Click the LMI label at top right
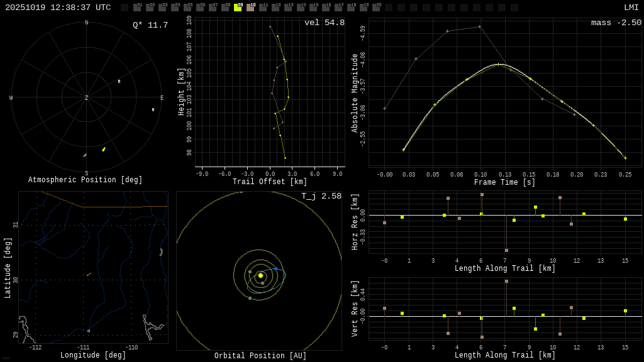644x362 pixels. click(631, 8)
